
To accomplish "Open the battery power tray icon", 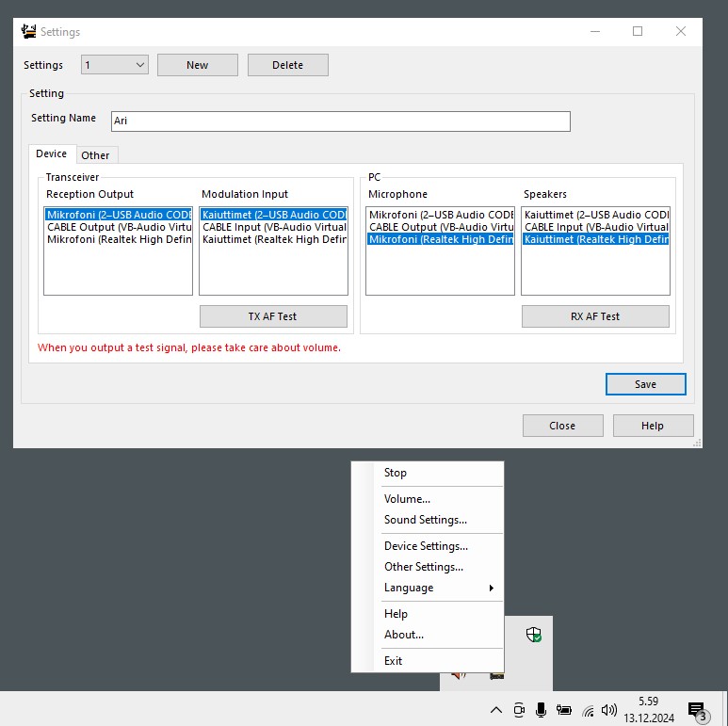I will (x=563, y=710).
